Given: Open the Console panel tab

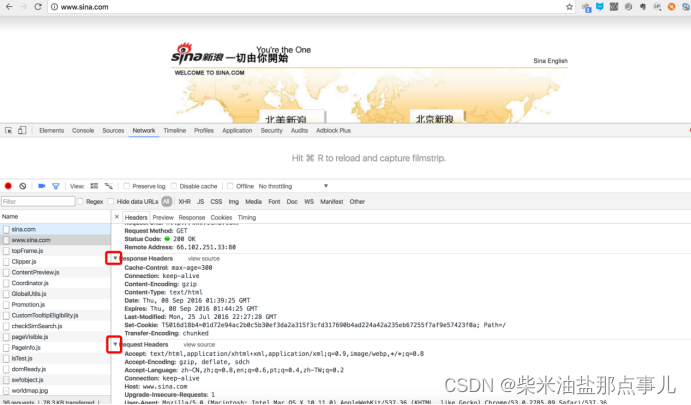Looking at the screenshot, I should coord(83,130).
